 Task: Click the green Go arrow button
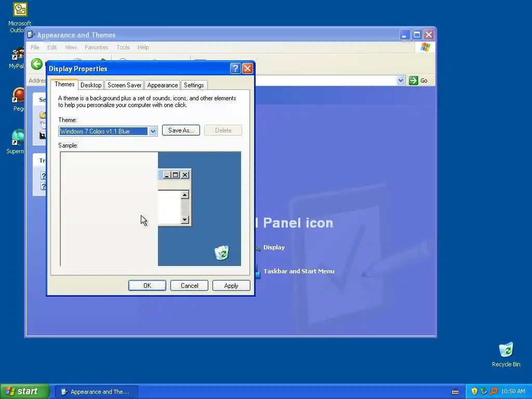point(413,81)
